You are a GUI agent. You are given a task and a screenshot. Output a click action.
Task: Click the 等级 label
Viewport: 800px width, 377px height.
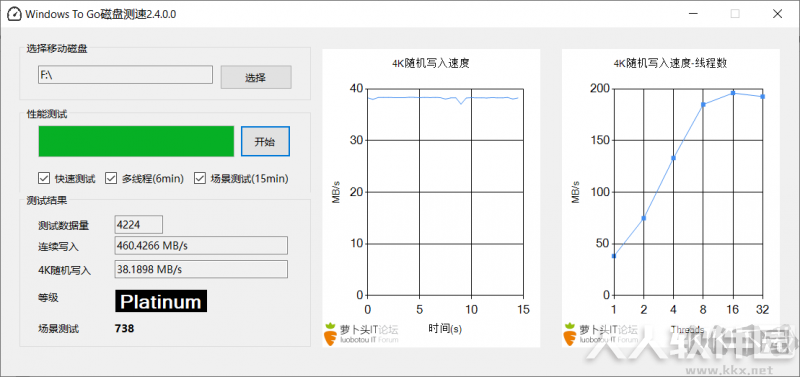pos(48,297)
